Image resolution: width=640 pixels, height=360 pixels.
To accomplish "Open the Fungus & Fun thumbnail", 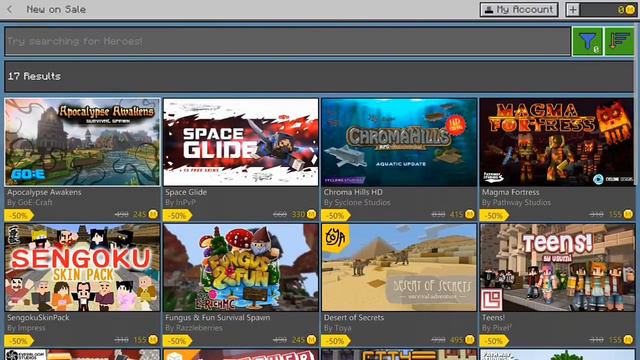I will point(241,267).
